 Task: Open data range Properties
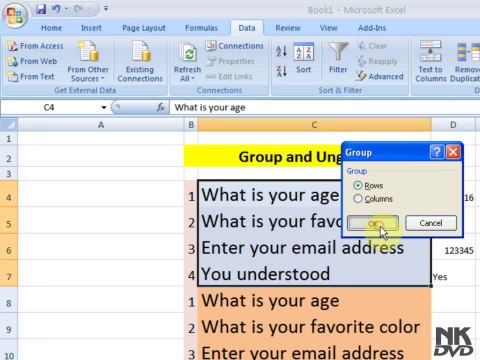230,61
